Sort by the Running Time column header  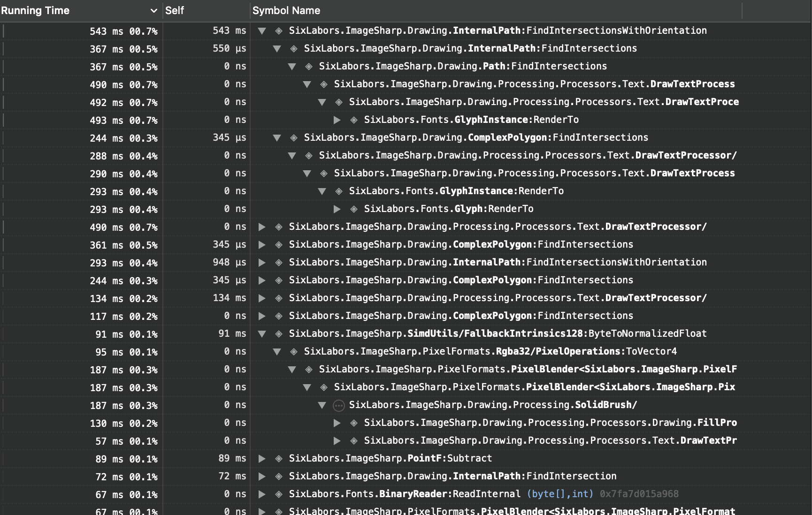35,10
